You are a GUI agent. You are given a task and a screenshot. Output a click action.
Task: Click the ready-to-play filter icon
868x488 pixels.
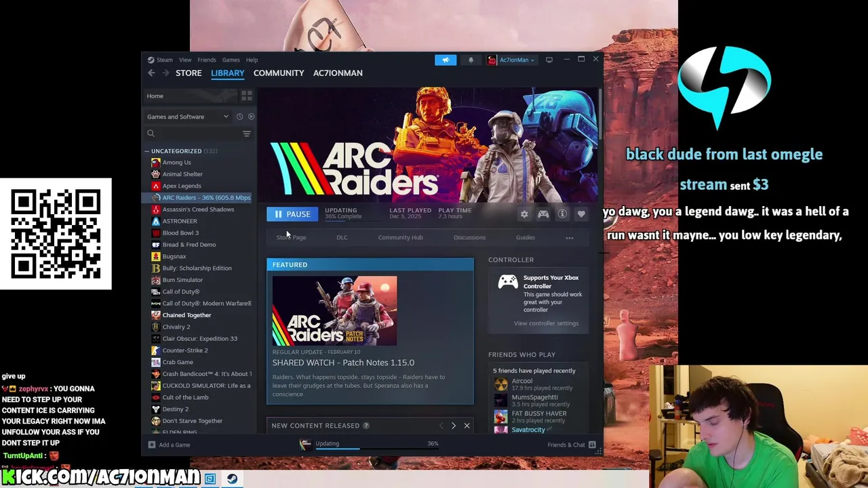point(251,117)
